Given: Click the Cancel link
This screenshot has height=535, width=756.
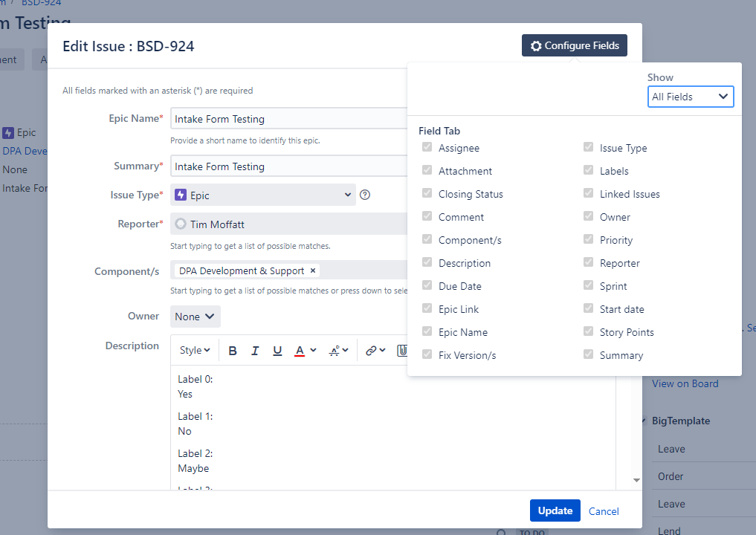Looking at the screenshot, I should pyautogui.click(x=604, y=511).
